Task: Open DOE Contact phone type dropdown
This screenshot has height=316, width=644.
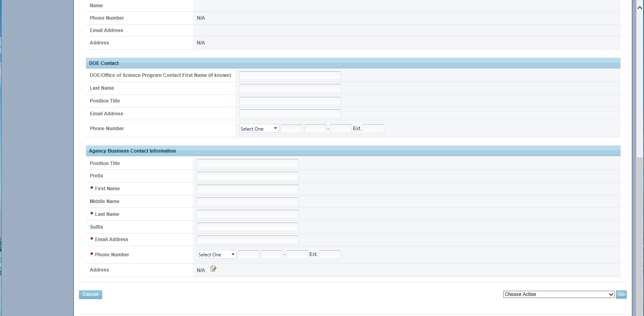Action: point(259,129)
